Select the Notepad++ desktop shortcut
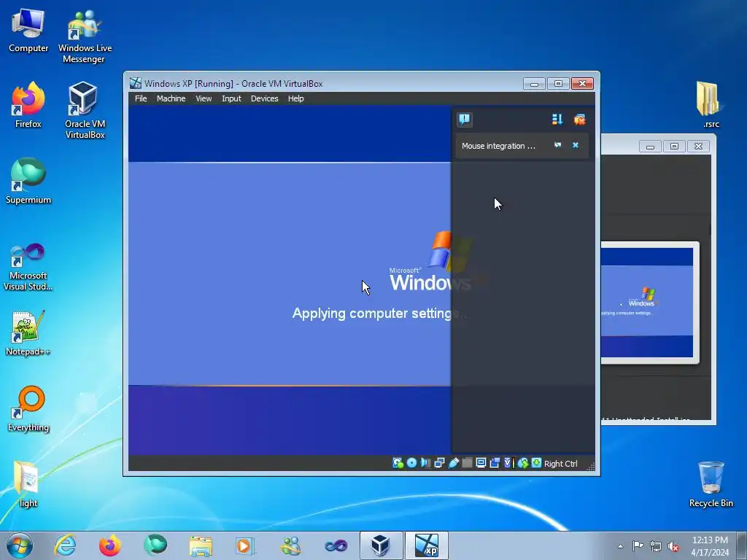The image size is (747, 560). (28, 332)
